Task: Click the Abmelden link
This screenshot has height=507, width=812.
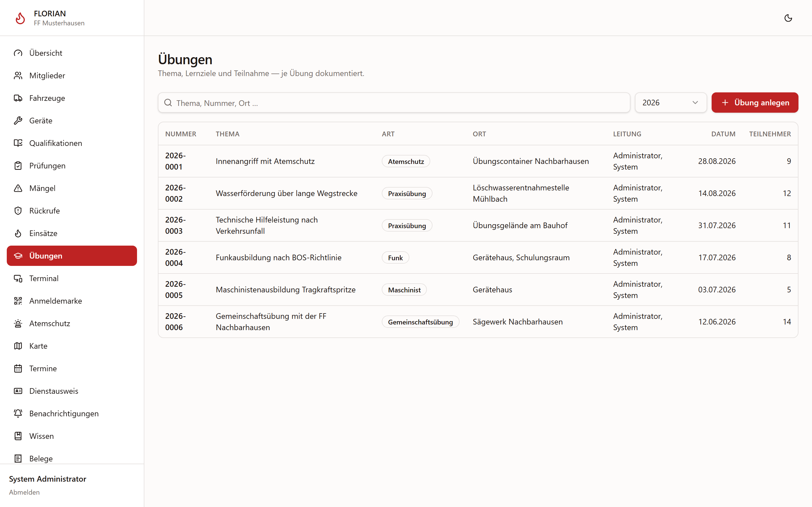Action: pyautogui.click(x=24, y=492)
